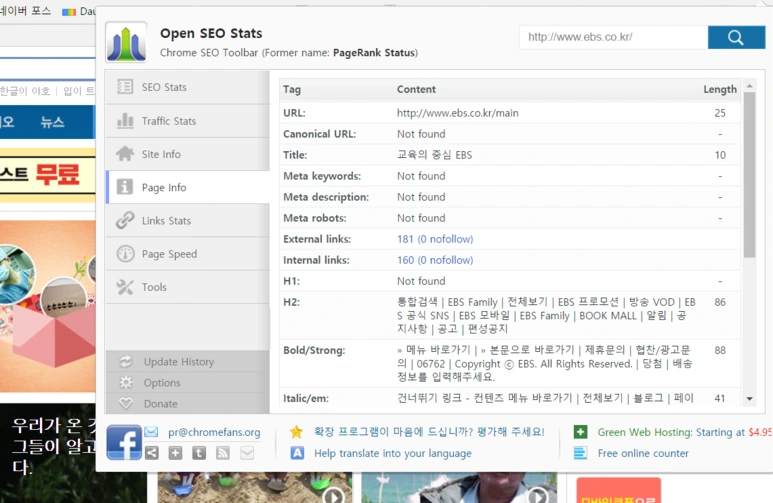Screen dimensions: 773x503
Task: Open the Page Speed tab
Action: coord(188,254)
